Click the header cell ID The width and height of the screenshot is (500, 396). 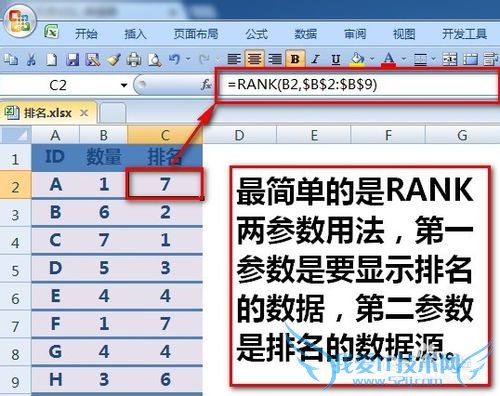coord(55,157)
